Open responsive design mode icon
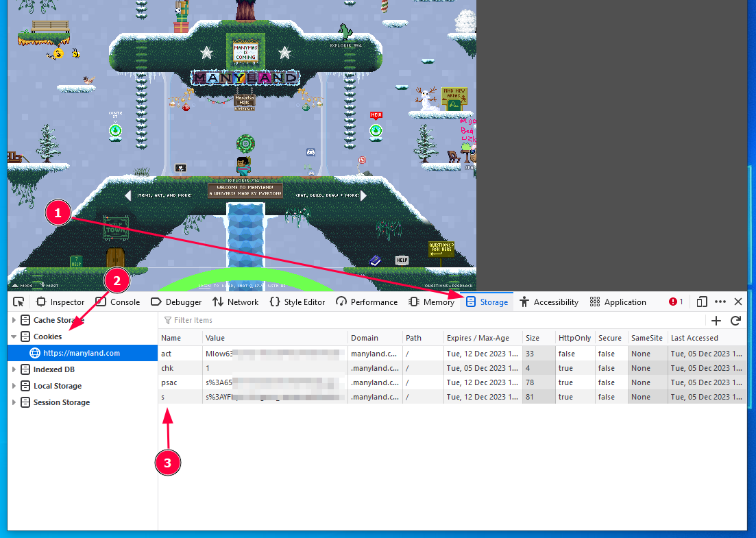This screenshot has width=756, height=538. point(702,302)
